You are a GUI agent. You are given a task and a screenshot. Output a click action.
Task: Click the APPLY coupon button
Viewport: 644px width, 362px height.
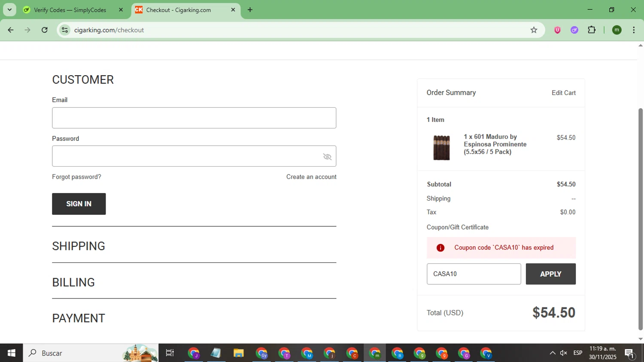click(550, 274)
